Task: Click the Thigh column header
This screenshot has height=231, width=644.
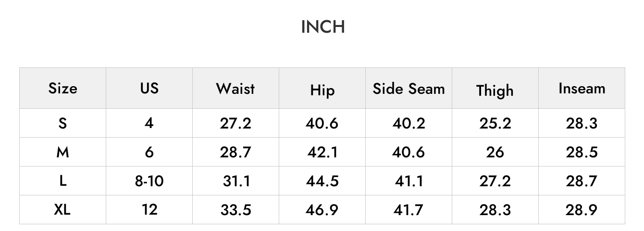Action: click(x=495, y=90)
